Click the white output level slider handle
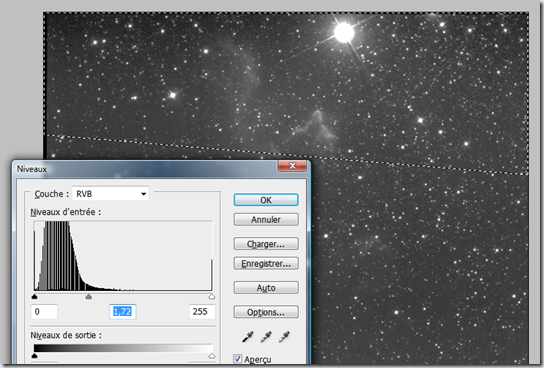Image resolution: width=544 pixels, height=368 pixels. click(212, 356)
